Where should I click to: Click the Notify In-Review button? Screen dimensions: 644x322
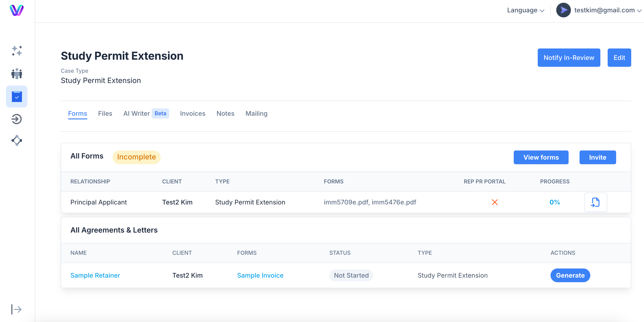[x=569, y=58]
